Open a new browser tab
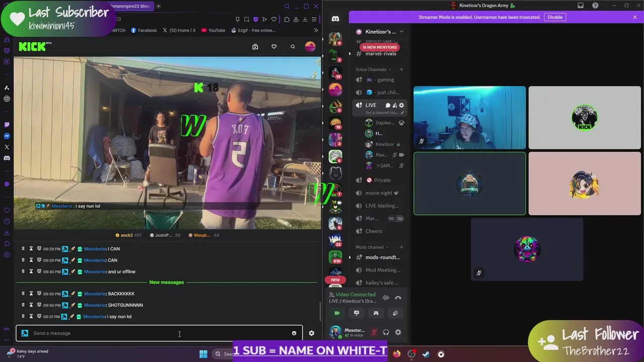This screenshot has height=362, width=644. click(x=158, y=6)
